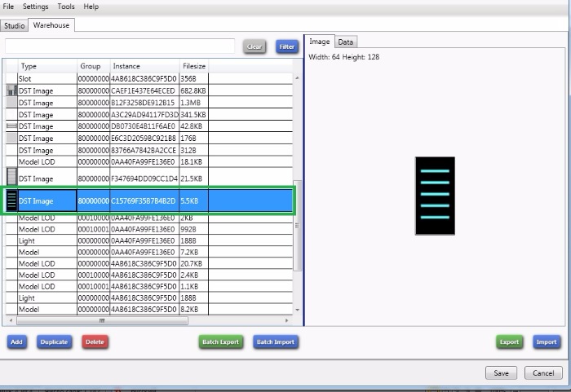571x392 pixels.
Task: Click the Filter button
Action: pos(287,47)
